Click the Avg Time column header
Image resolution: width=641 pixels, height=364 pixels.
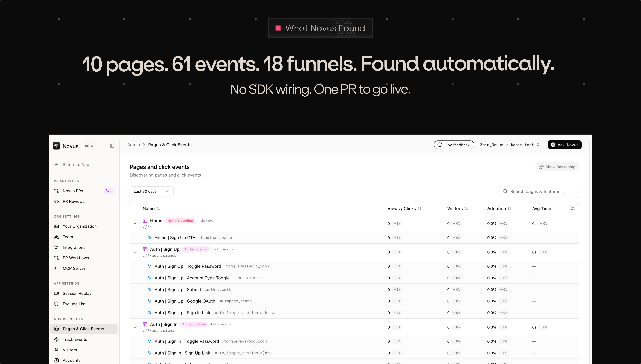click(541, 208)
